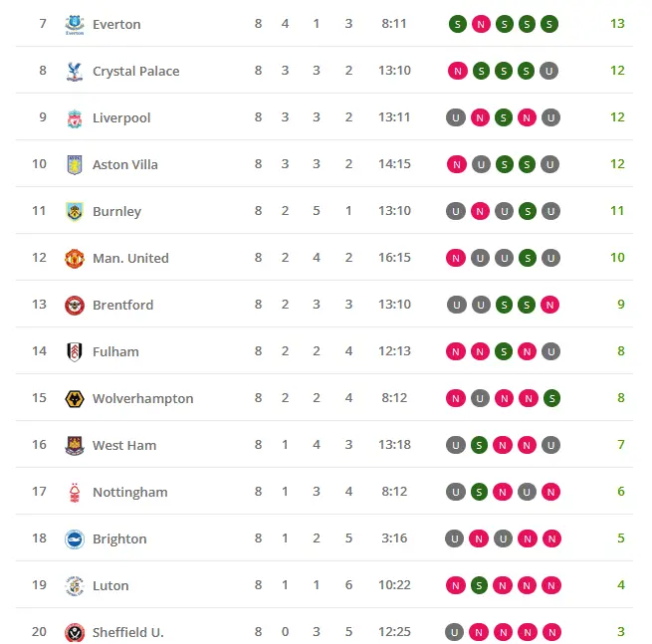Click Everton's 13 points value
This screenshot has height=644, width=652.
click(x=617, y=24)
